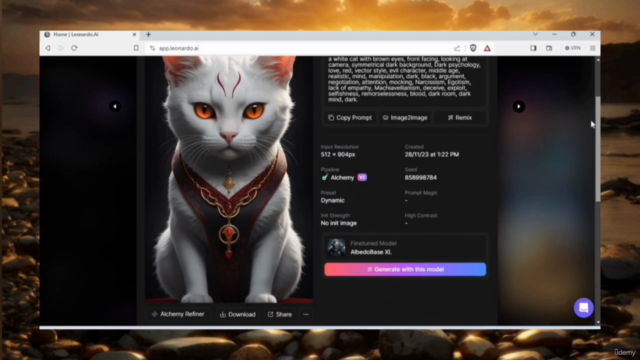Click the prompt text description

click(404, 80)
